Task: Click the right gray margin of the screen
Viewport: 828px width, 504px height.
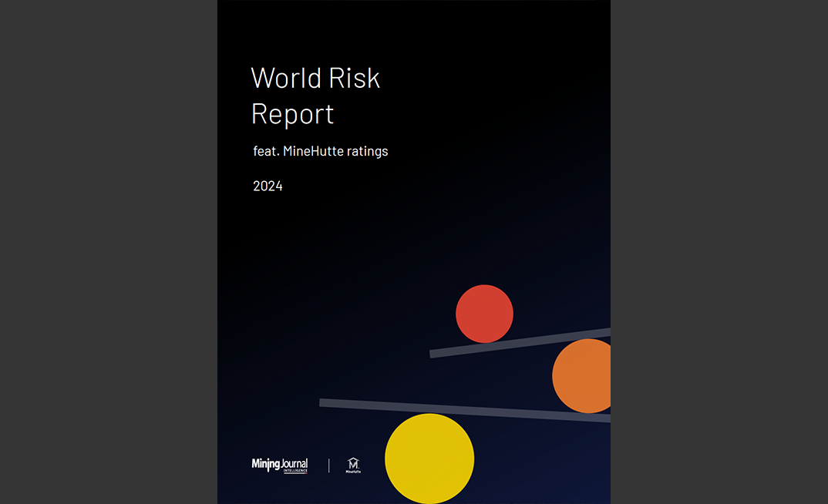Action: click(x=719, y=252)
